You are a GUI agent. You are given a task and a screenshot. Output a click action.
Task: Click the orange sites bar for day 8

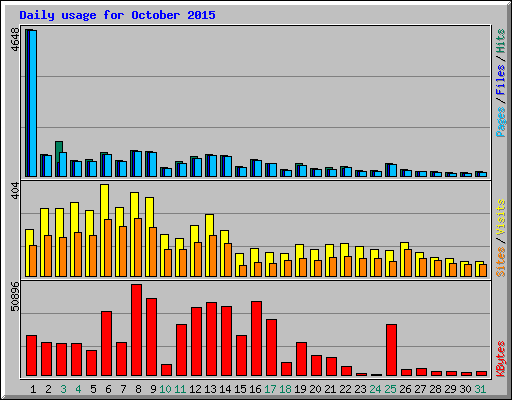pyautogui.click(x=138, y=247)
